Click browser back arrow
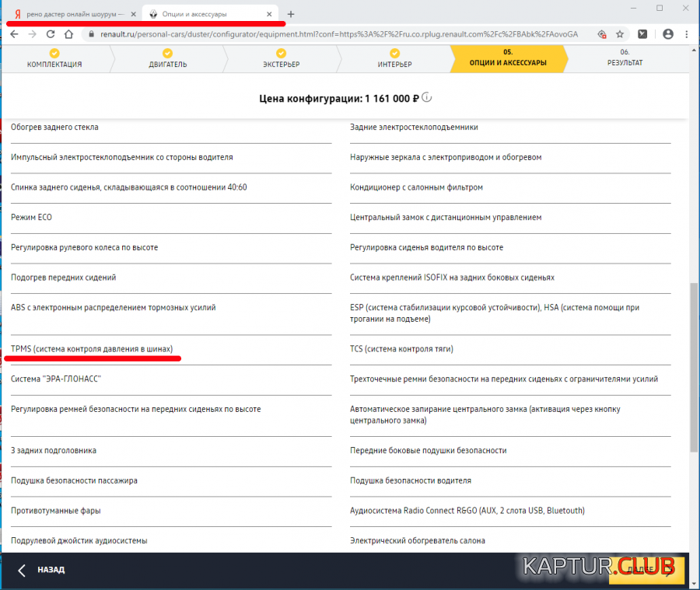 12,34
